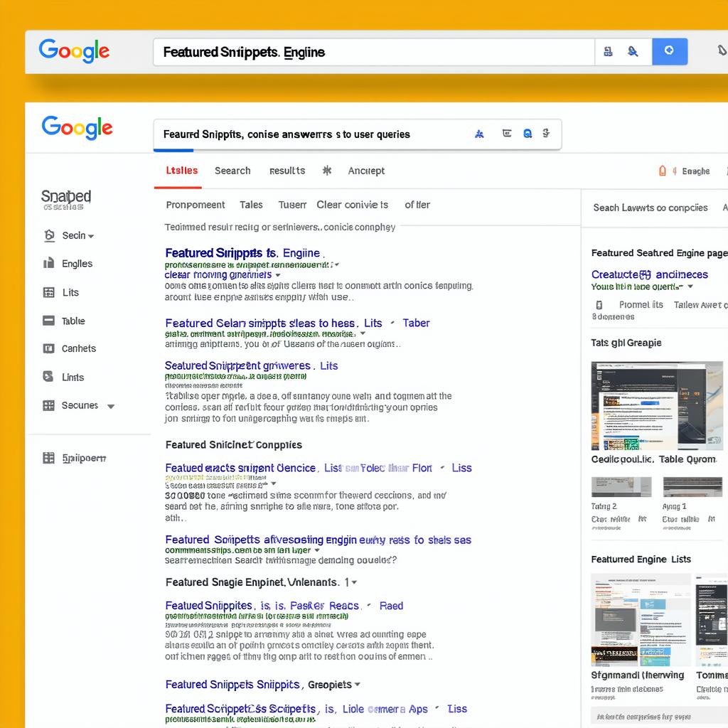Image resolution: width=728 pixels, height=728 pixels.
Task: Open result 'Featured Selan snippts sleas to hess'
Action: (260, 323)
